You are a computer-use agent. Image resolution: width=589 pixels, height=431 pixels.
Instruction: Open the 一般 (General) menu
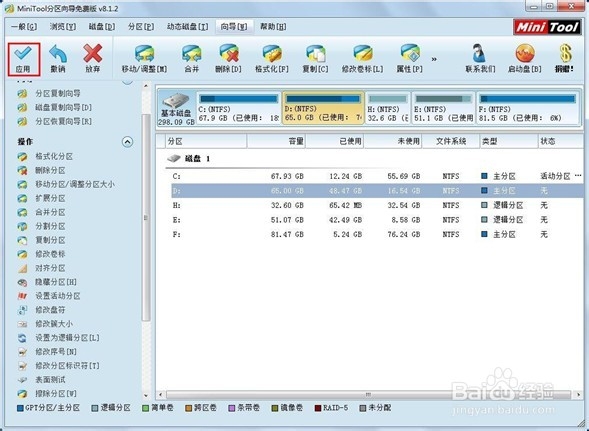coord(24,27)
